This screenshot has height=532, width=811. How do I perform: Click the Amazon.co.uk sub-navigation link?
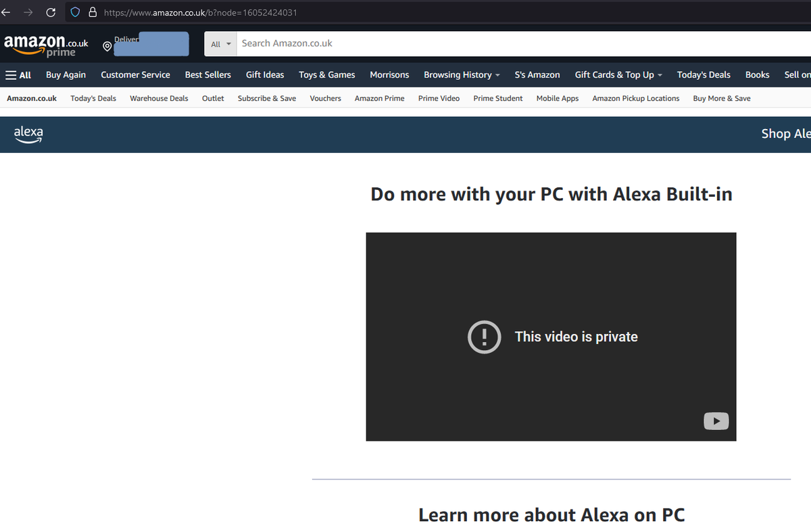[x=32, y=99]
